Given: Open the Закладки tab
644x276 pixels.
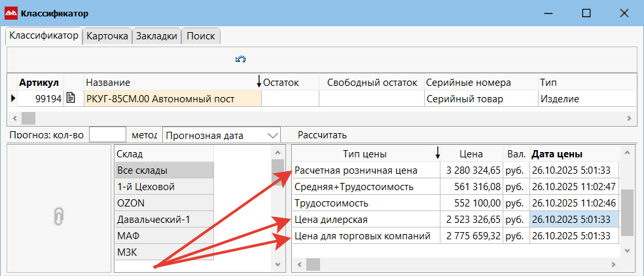Looking at the screenshot, I should click(x=156, y=37).
